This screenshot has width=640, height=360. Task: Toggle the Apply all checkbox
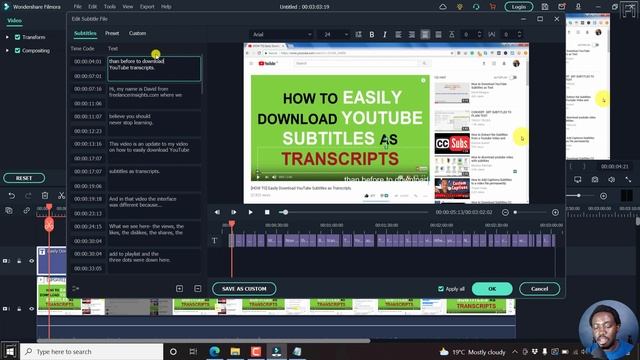point(441,289)
